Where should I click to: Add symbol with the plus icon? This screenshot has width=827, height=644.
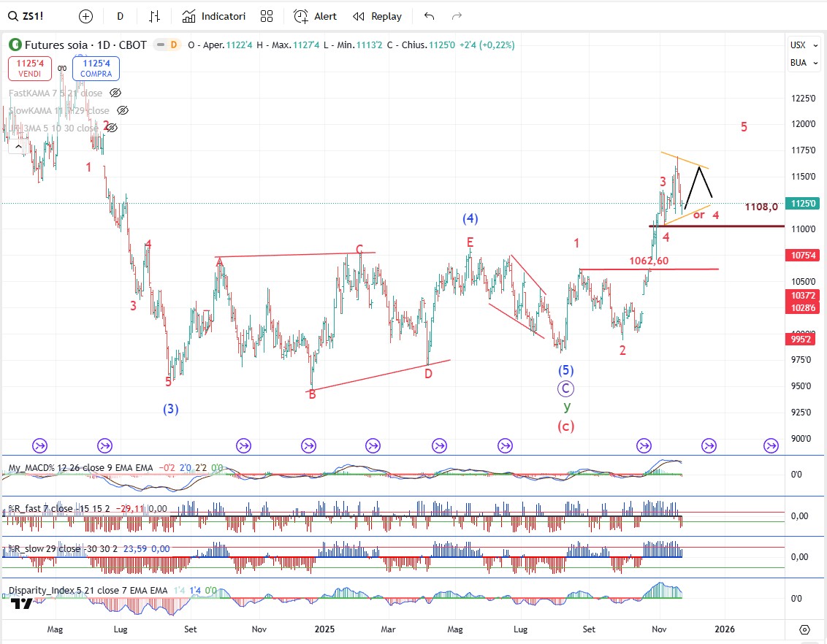(x=85, y=16)
